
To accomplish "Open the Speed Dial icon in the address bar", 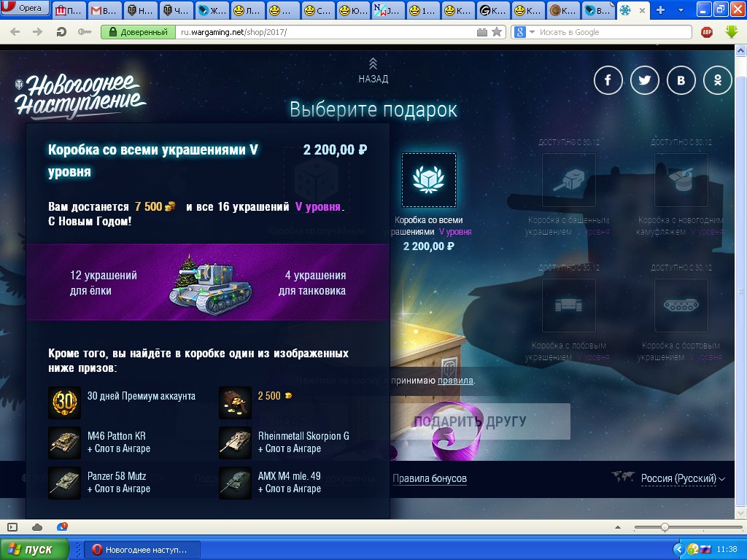I will (482, 32).
